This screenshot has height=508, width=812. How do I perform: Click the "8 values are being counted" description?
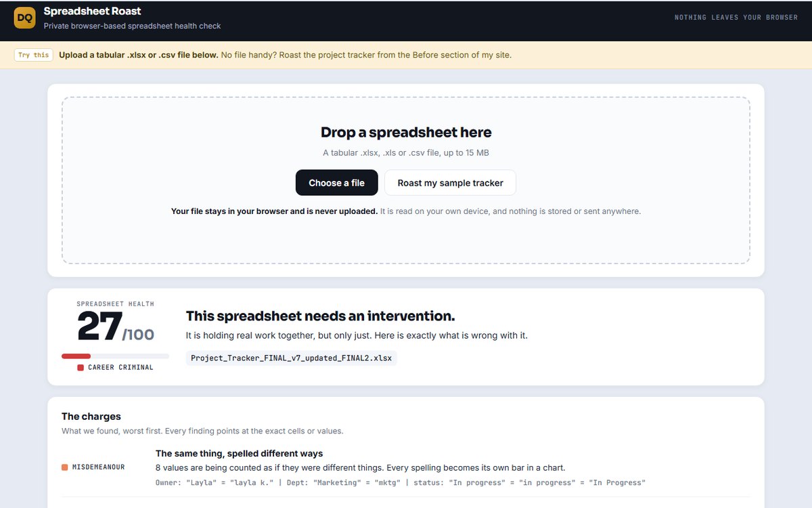(361, 468)
